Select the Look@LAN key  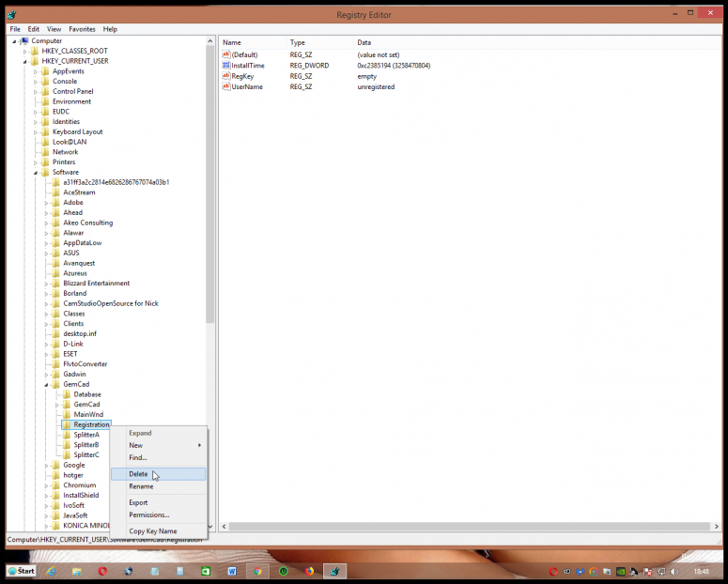tap(70, 142)
